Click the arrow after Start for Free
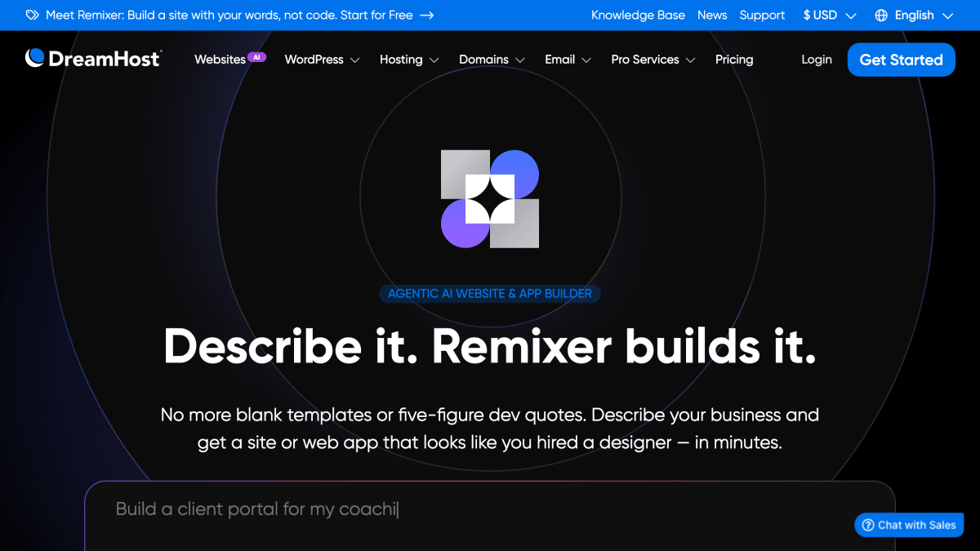Viewport: 980px width, 551px height. point(426,16)
